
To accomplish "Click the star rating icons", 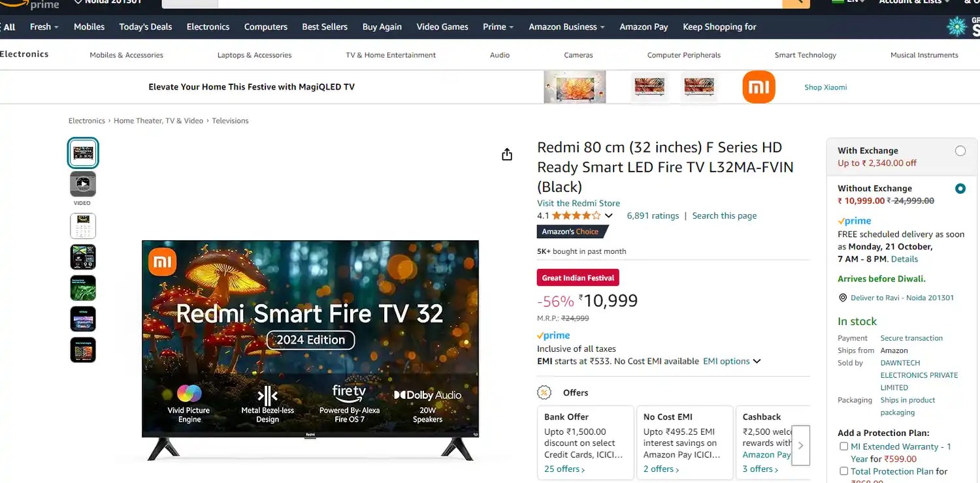I will click(x=576, y=215).
